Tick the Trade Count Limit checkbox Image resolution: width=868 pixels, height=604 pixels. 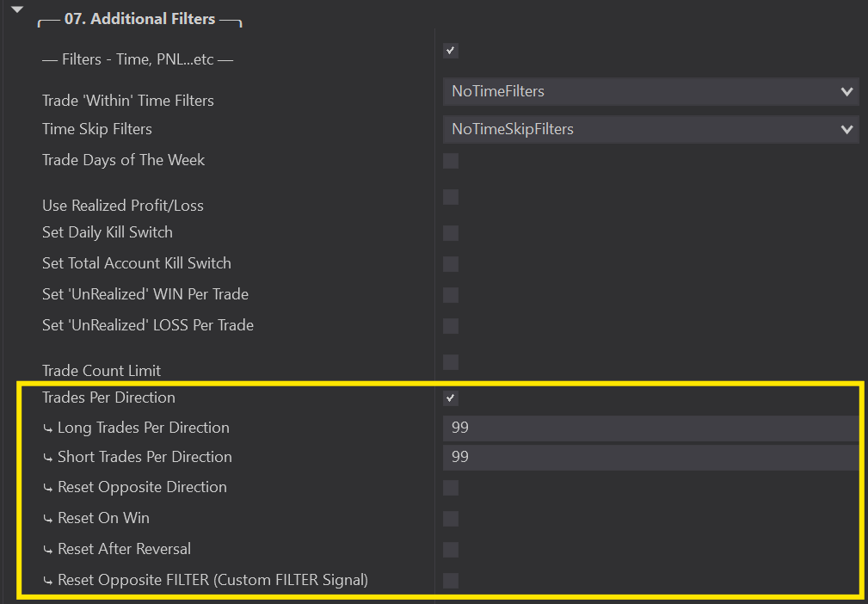point(451,362)
